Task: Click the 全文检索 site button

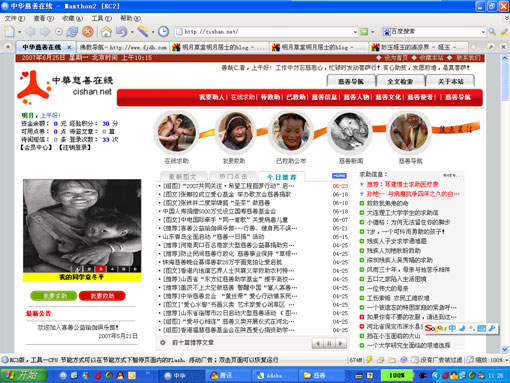Action: coord(400,81)
